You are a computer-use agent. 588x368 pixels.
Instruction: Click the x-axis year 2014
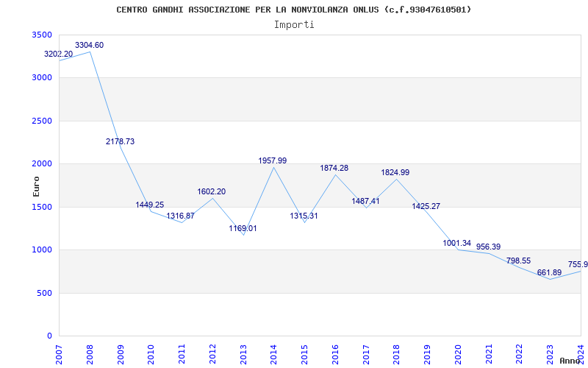tap(274, 354)
